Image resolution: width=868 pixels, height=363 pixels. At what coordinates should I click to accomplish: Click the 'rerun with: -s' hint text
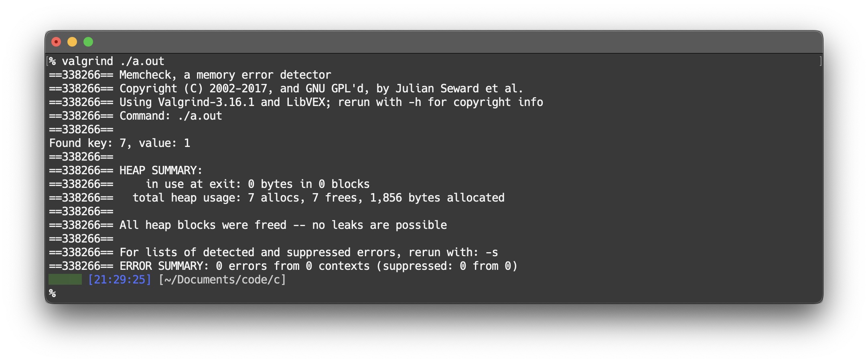(453, 252)
